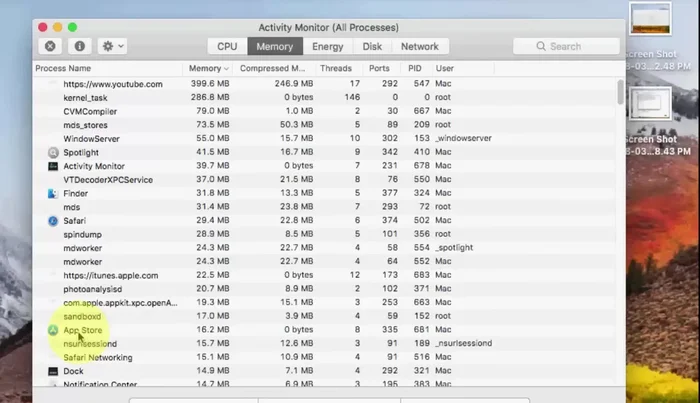
Task: Open the gear actions dropdown menu
Action: pos(112,46)
